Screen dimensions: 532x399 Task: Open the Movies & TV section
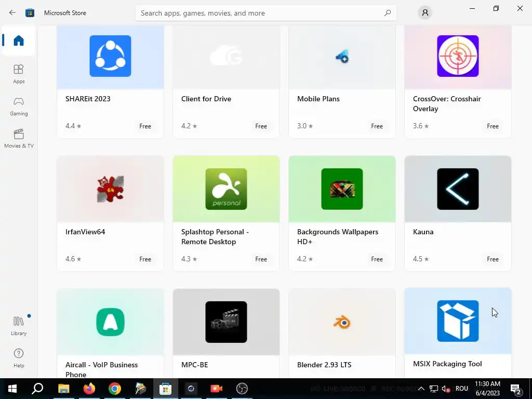[x=19, y=139]
